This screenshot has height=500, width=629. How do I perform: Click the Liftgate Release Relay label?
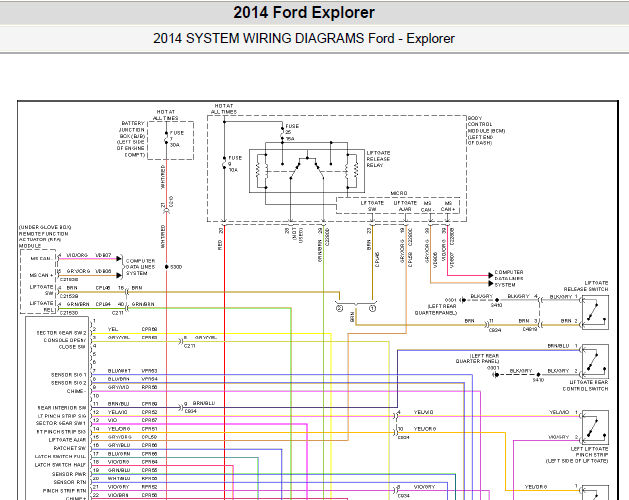click(378, 159)
